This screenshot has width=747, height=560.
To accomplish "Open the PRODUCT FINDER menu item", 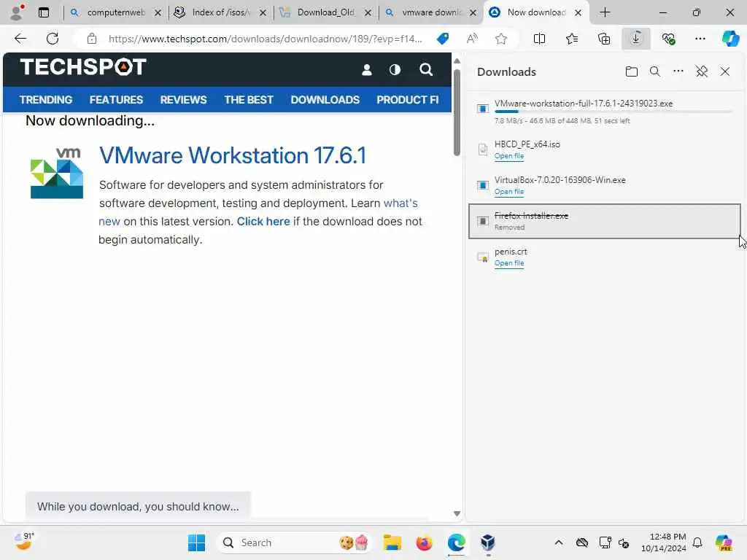I will click(x=408, y=99).
